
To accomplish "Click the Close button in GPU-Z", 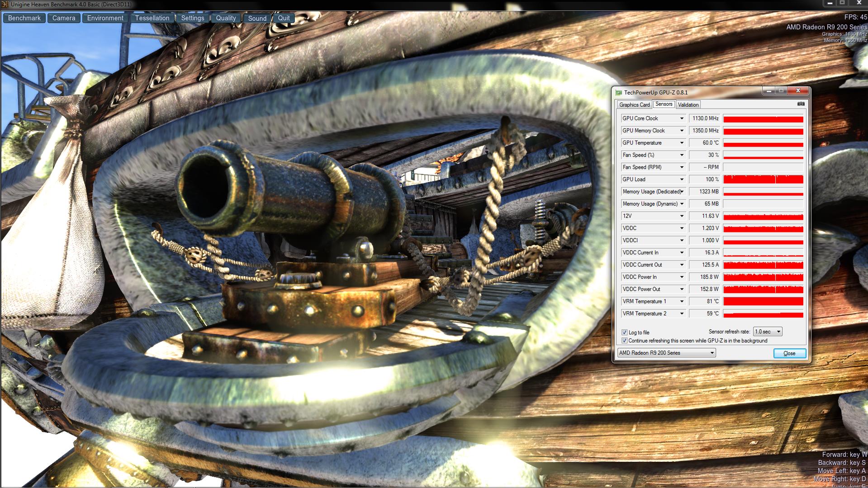I will 789,353.
